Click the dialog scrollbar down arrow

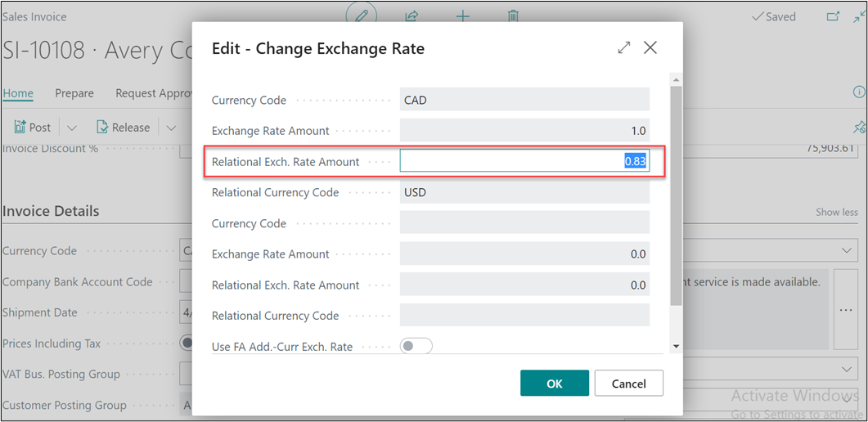(676, 347)
